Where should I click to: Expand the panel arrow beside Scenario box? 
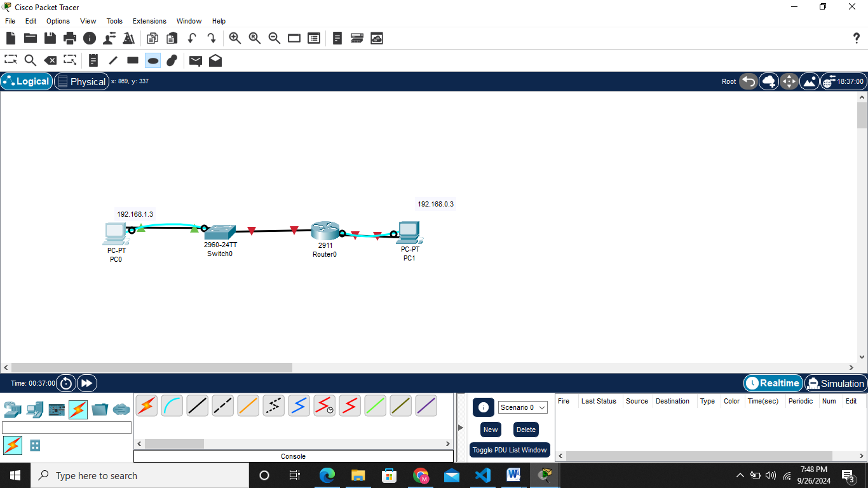point(461,428)
